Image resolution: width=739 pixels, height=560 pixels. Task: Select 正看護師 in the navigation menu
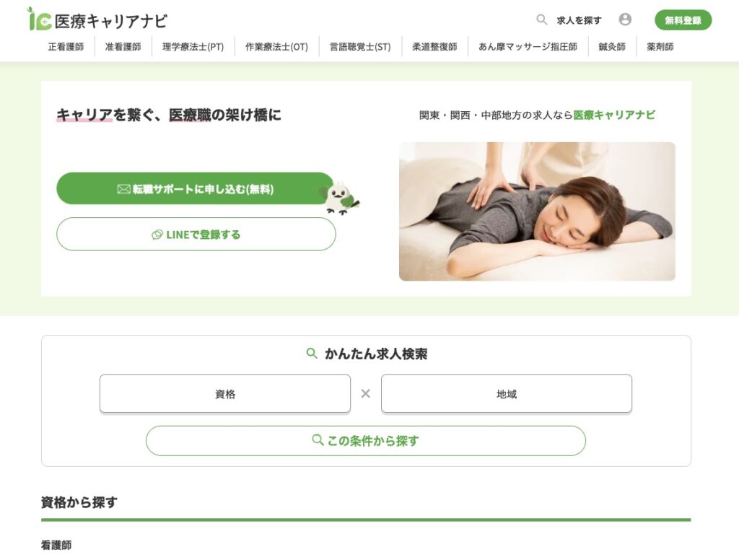pos(66,47)
